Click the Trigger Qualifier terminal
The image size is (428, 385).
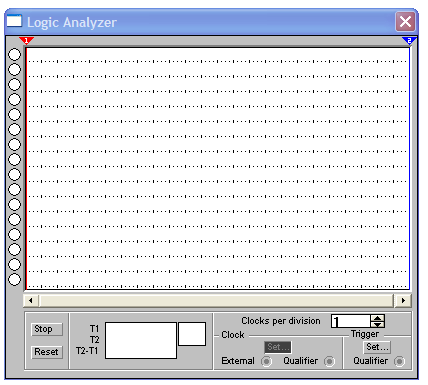pyautogui.click(x=399, y=361)
